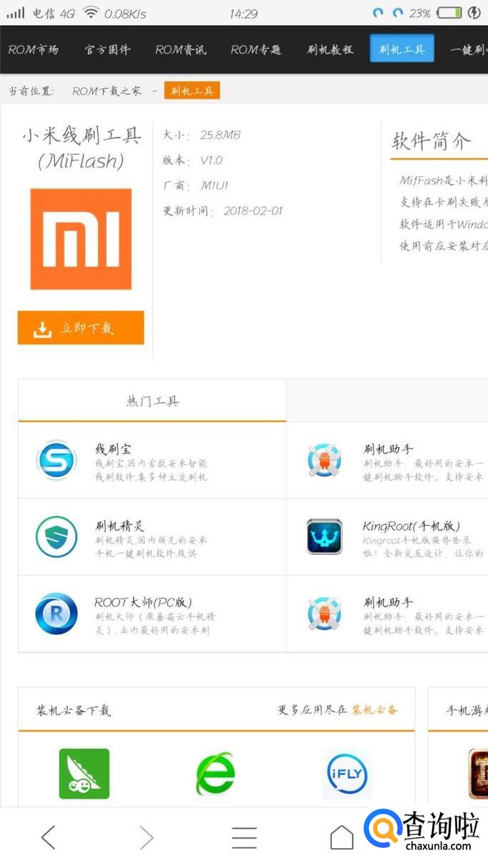Select the 热门工具 tab
Screen dimensions: 488x868
point(152,401)
